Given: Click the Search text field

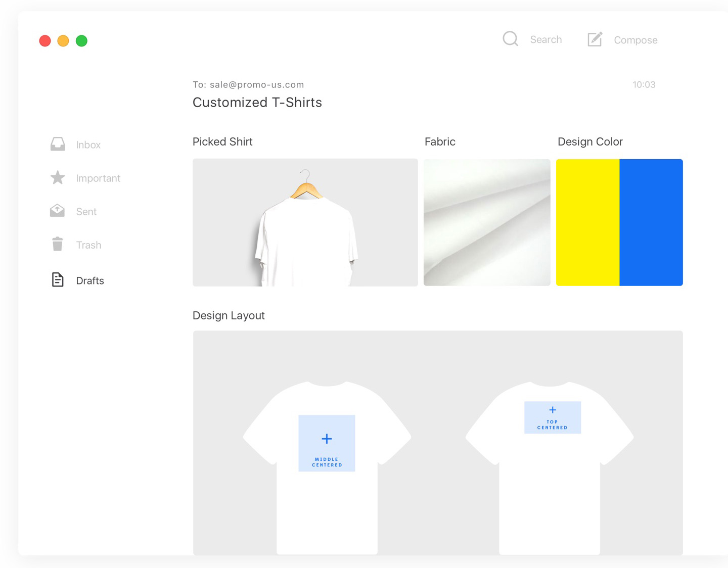Looking at the screenshot, I should [x=545, y=40].
